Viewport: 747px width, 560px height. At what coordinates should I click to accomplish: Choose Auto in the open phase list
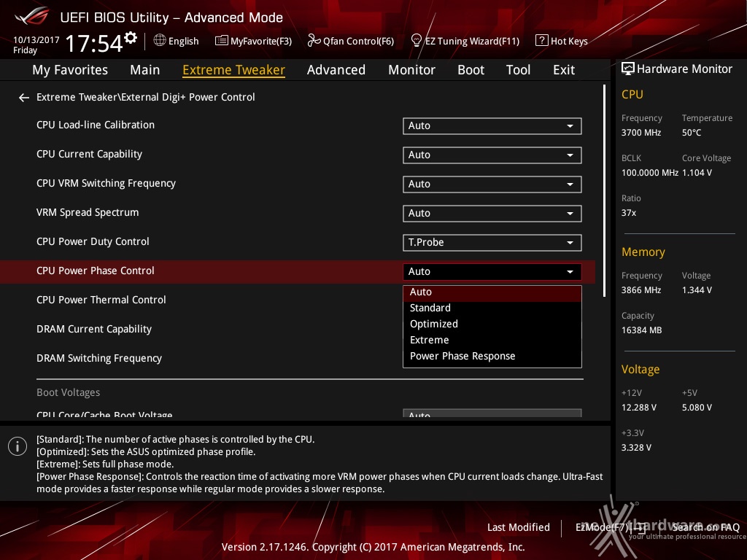(x=492, y=292)
